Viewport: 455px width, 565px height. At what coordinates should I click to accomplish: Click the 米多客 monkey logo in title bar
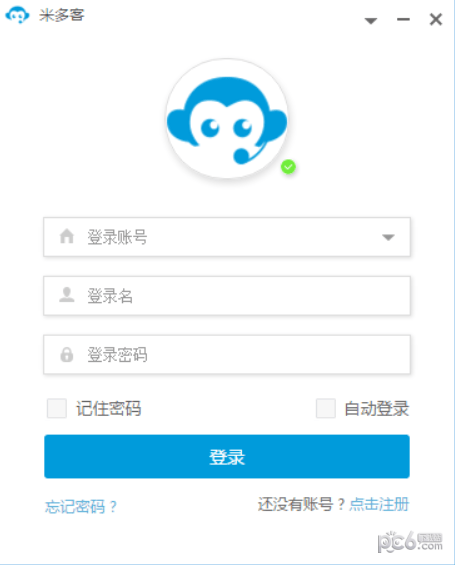point(17,15)
